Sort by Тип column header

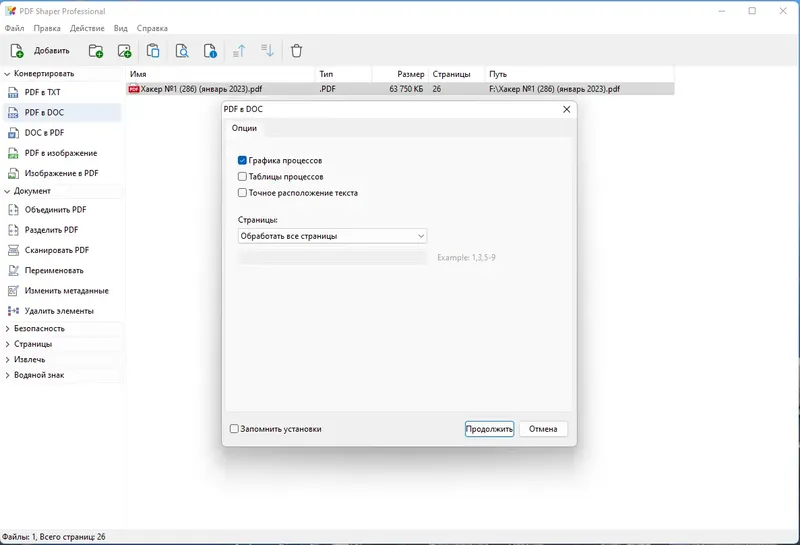click(x=343, y=74)
